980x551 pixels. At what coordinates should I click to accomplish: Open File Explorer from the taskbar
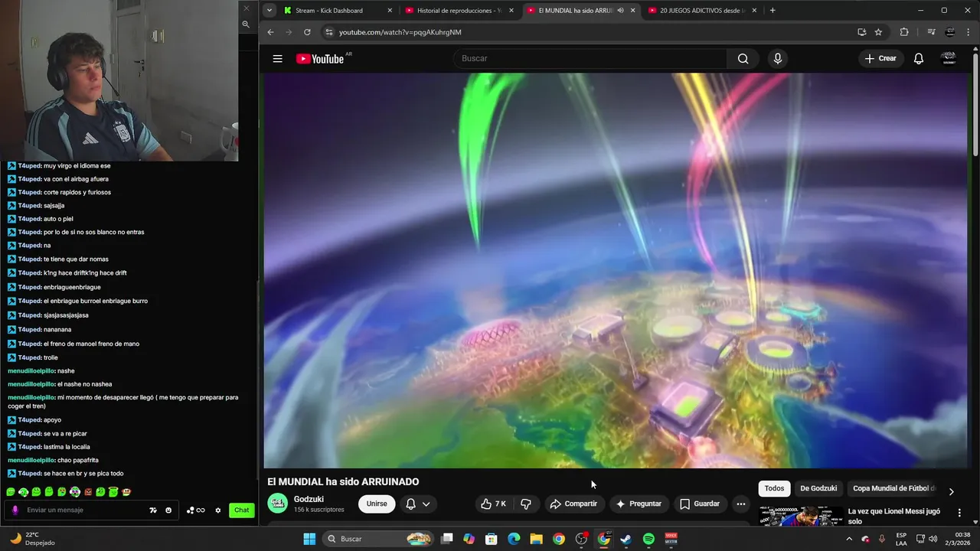[536, 539]
